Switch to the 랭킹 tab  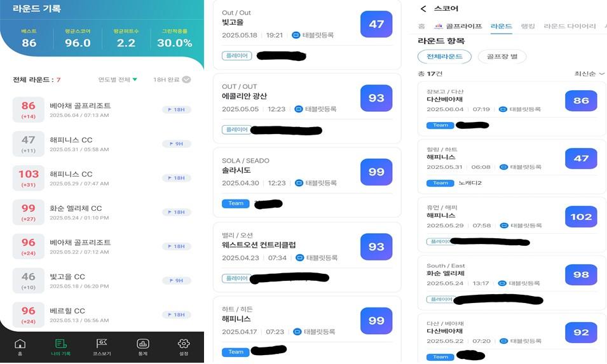[x=528, y=26]
